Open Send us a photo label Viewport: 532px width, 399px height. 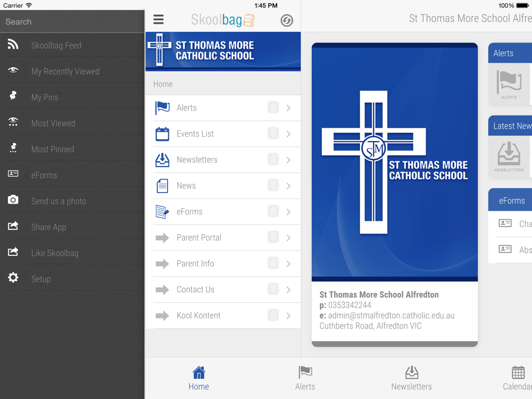pos(59,201)
